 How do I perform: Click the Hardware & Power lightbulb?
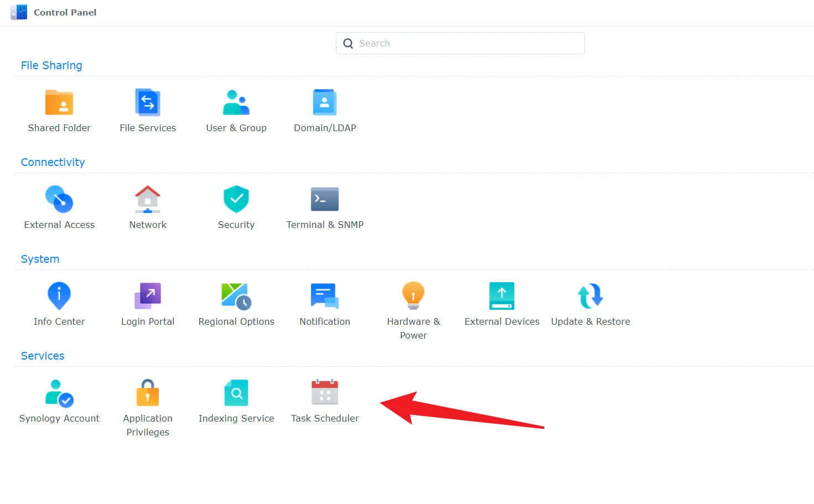[413, 295]
